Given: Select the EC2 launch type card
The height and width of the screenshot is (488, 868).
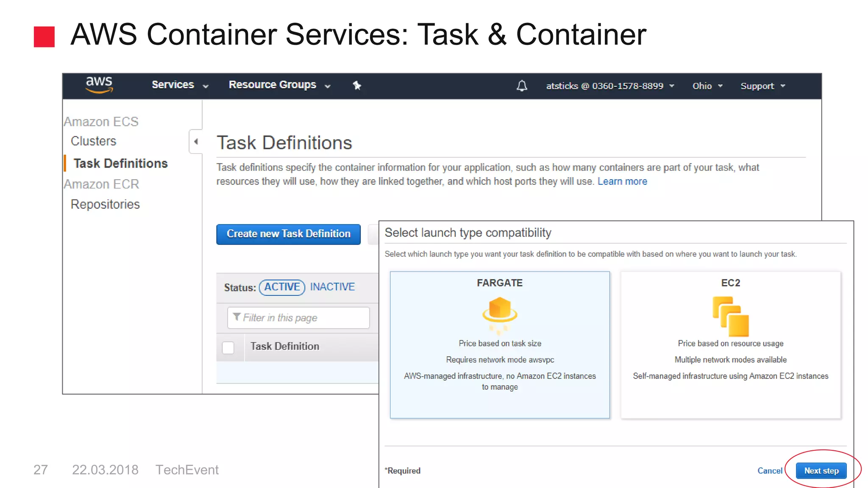Looking at the screenshot, I should [731, 345].
